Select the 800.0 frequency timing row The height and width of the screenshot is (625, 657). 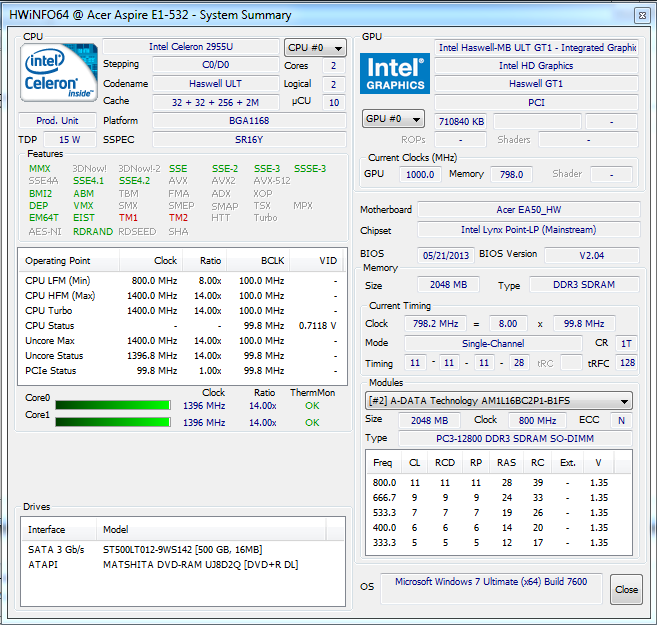pyautogui.click(x=499, y=483)
